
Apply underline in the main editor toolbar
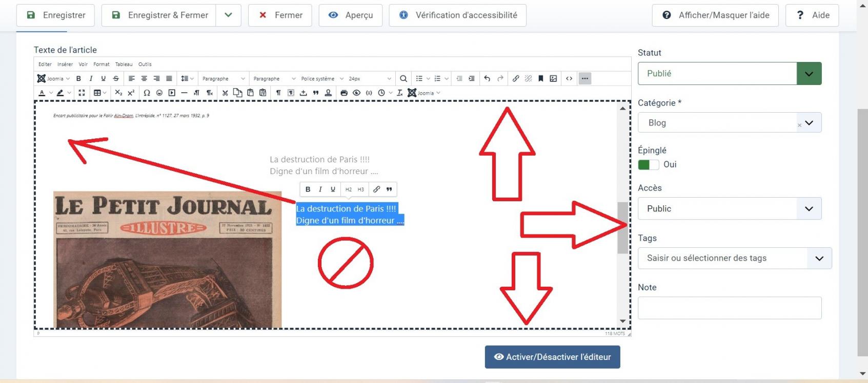pyautogui.click(x=104, y=78)
